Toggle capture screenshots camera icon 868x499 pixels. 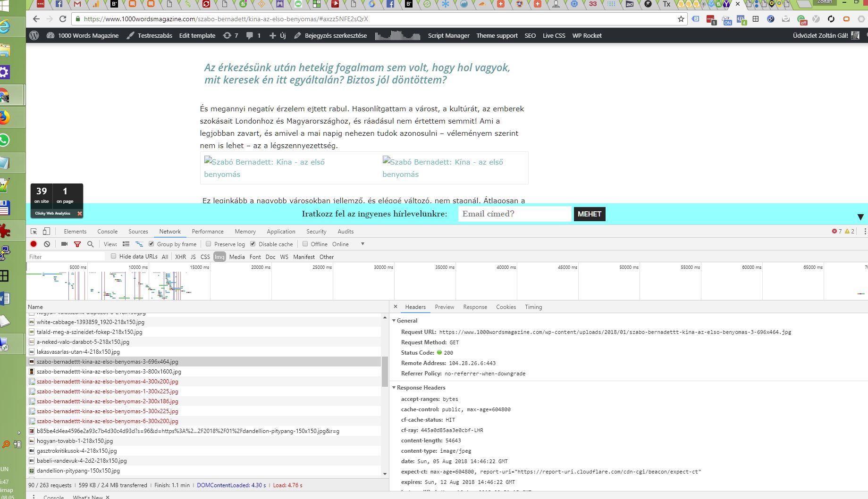64,244
